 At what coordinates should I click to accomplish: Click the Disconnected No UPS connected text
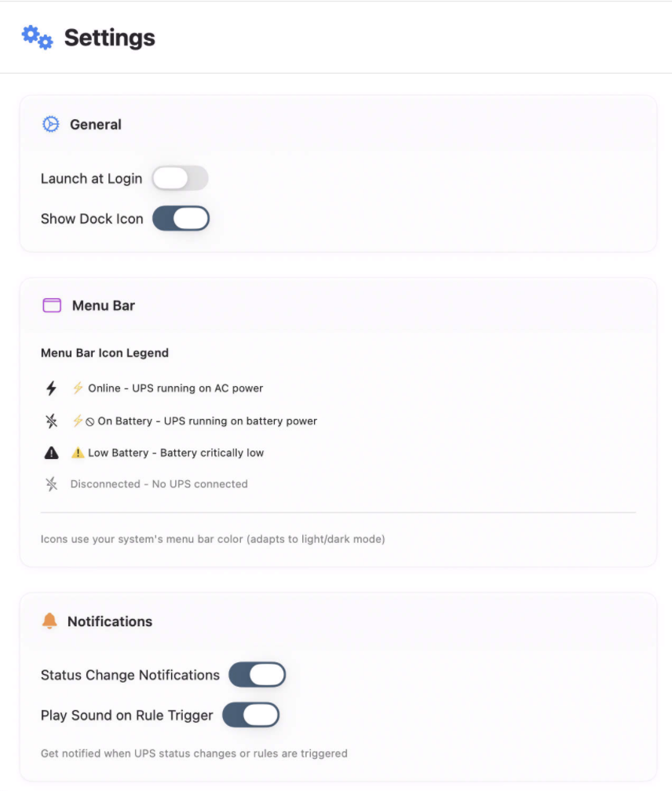pyautogui.click(x=159, y=484)
